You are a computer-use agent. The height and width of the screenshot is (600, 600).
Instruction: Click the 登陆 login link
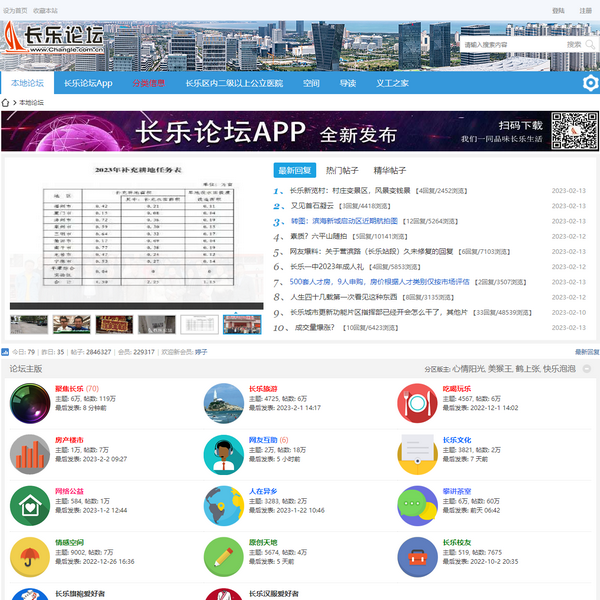pyautogui.click(x=558, y=10)
